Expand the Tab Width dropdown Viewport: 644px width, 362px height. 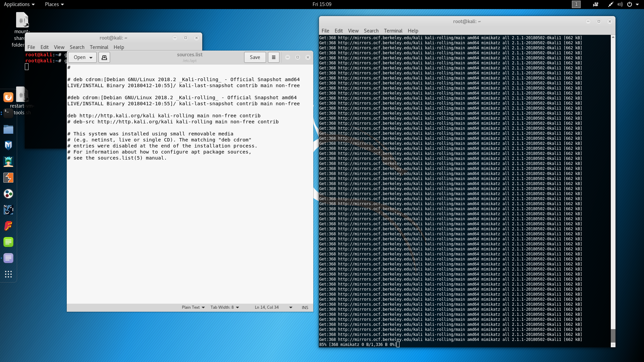tap(225, 307)
